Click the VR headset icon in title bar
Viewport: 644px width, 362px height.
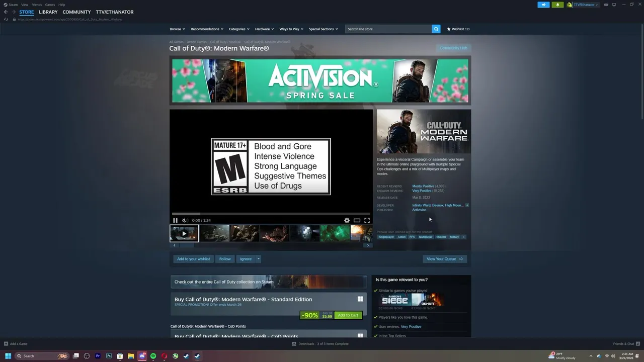coord(606,5)
